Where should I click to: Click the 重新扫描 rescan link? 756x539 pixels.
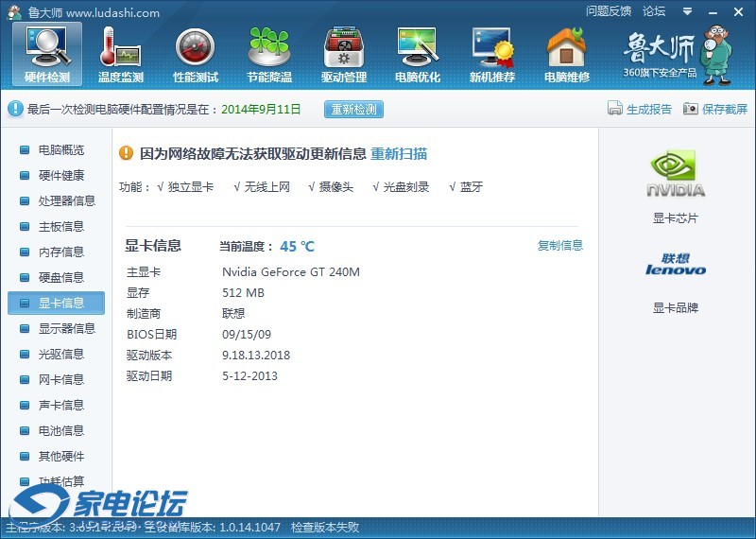tap(398, 153)
